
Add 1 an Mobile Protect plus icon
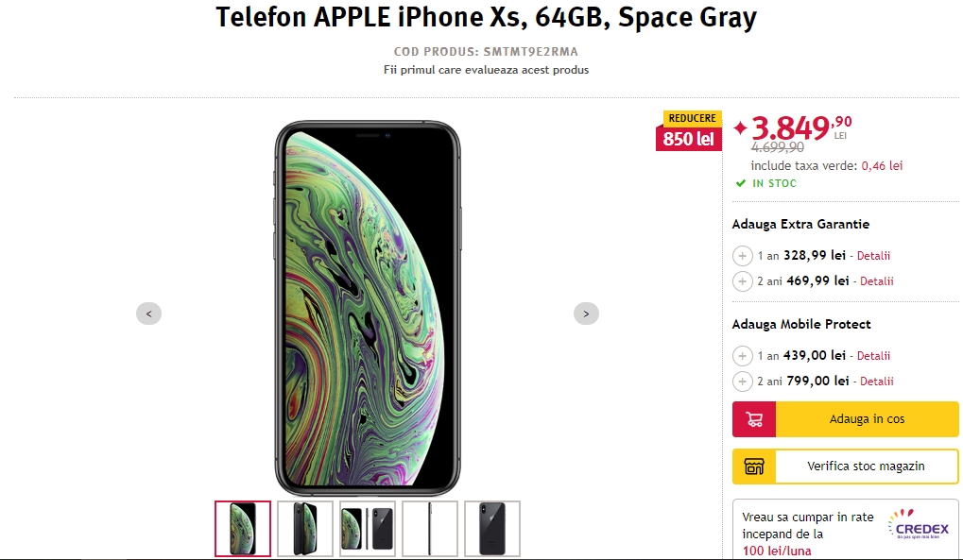pyautogui.click(x=743, y=356)
